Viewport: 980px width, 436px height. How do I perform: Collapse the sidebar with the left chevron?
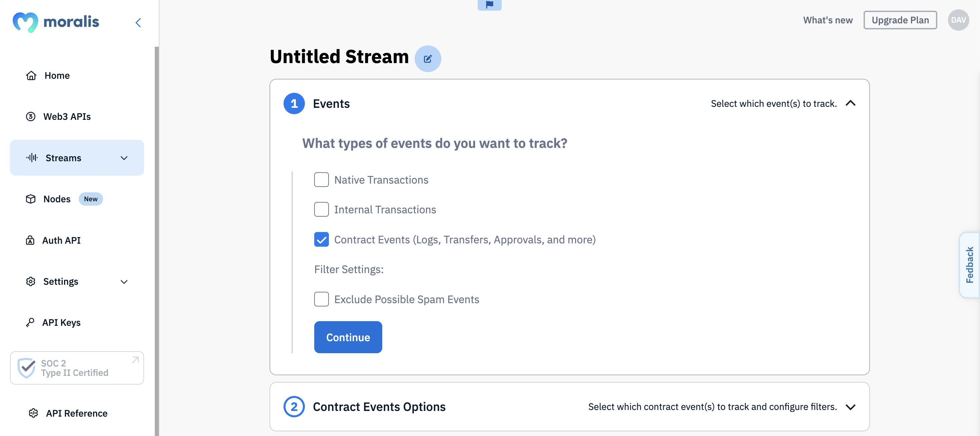138,22
